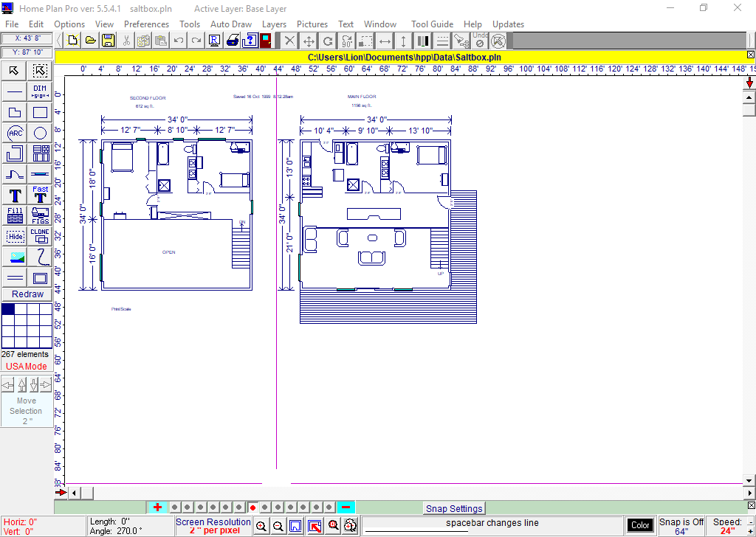Open the Preferences menu
This screenshot has height=537, width=756.
pyautogui.click(x=147, y=24)
